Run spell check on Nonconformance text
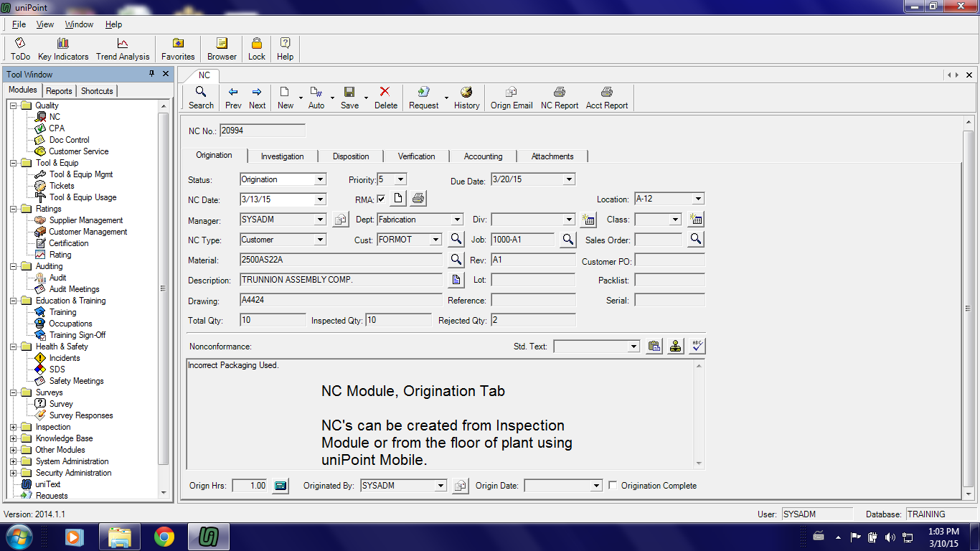Image resolution: width=980 pixels, height=551 pixels. coord(697,347)
